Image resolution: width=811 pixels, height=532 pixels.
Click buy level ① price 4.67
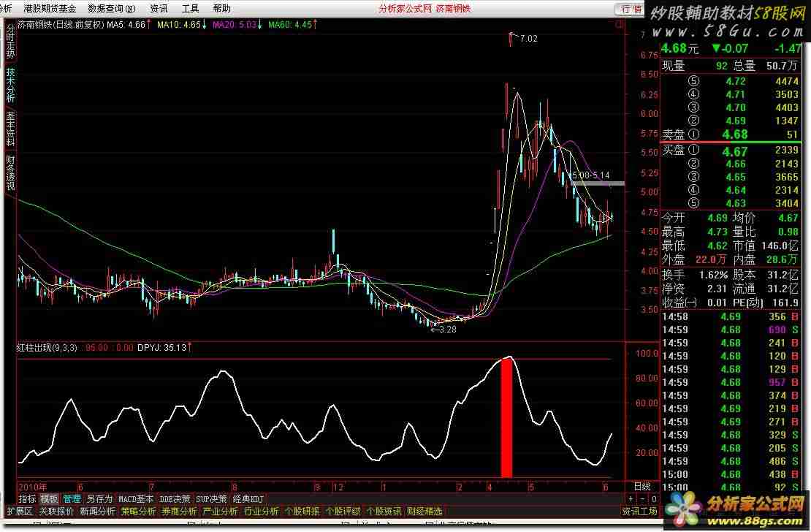coord(735,151)
